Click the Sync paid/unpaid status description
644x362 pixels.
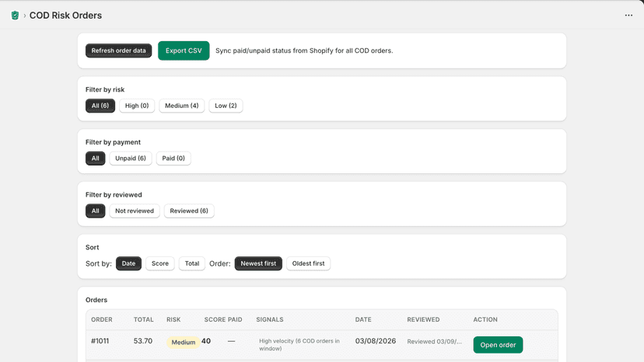[304, 50]
